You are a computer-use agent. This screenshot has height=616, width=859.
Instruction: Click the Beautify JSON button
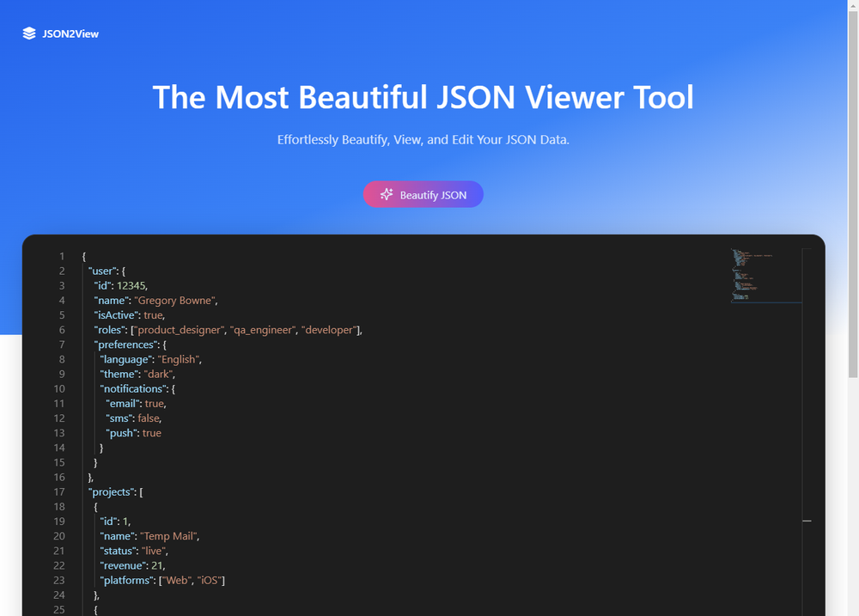[423, 194]
